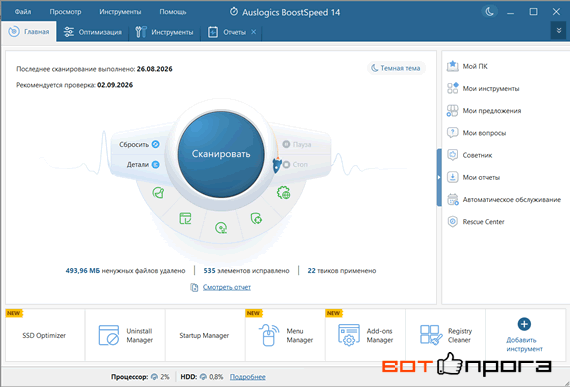Image resolution: width=570 pixels, height=387 pixels.
Task: Click the Подробнее link in status bar
Action: (x=248, y=377)
